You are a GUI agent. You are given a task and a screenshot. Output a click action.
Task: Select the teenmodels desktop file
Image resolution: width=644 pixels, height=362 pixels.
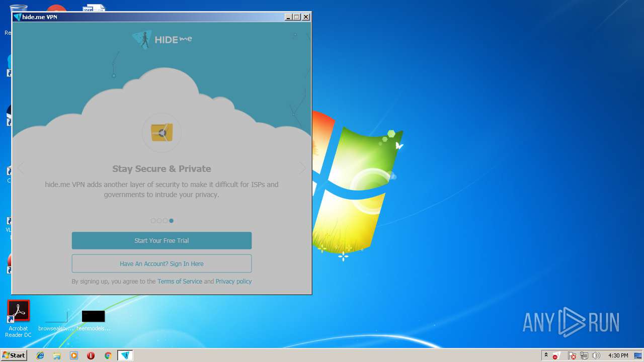pyautogui.click(x=94, y=321)
